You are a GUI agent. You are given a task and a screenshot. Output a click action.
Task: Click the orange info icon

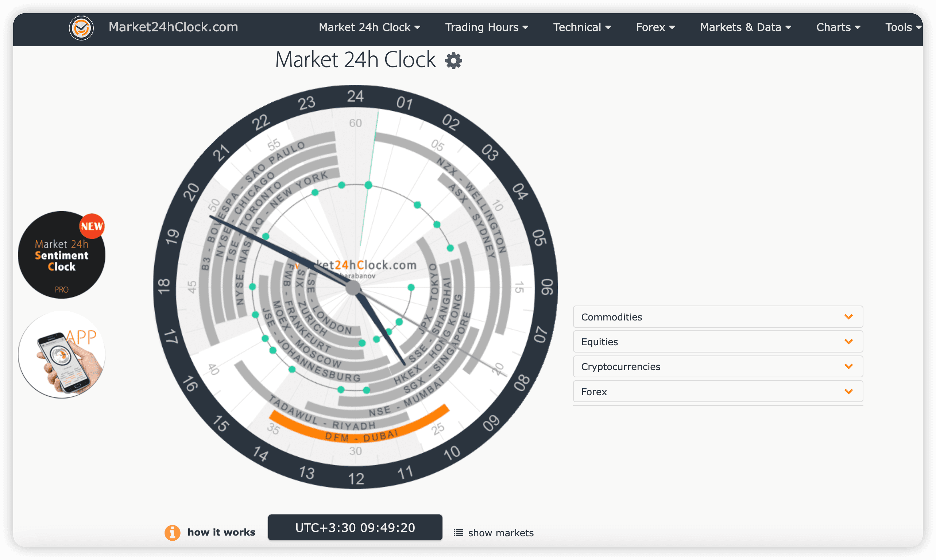click(x=172, y=532)
